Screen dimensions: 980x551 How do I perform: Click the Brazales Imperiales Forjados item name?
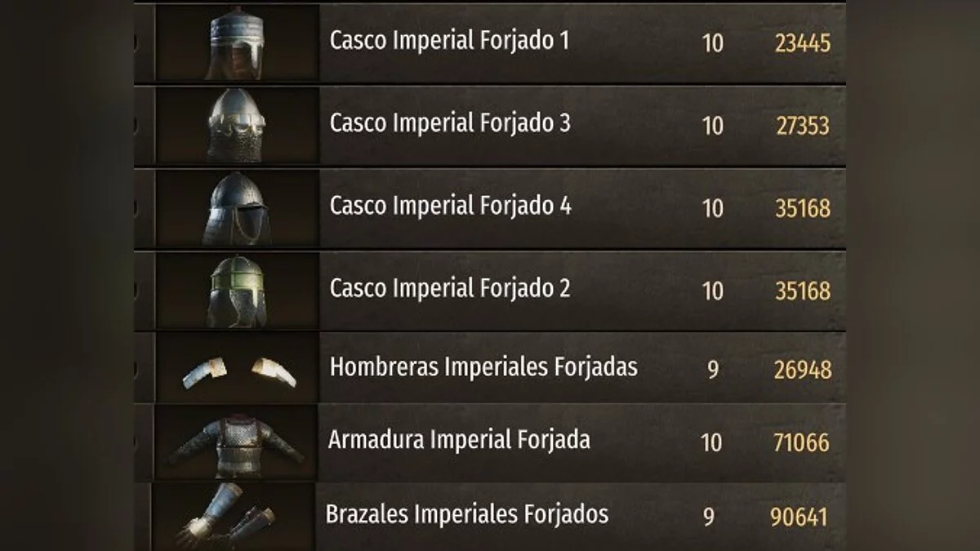(467, 514)
